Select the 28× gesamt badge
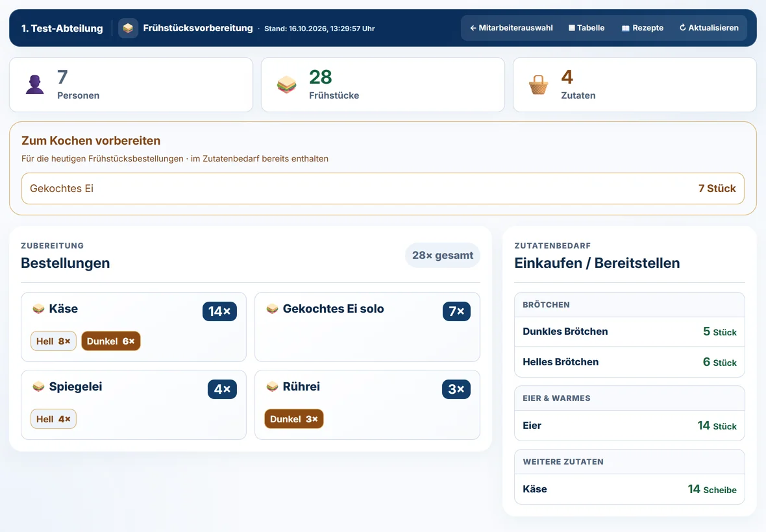This screenshot has width=766, height=532. coord(443,255)
